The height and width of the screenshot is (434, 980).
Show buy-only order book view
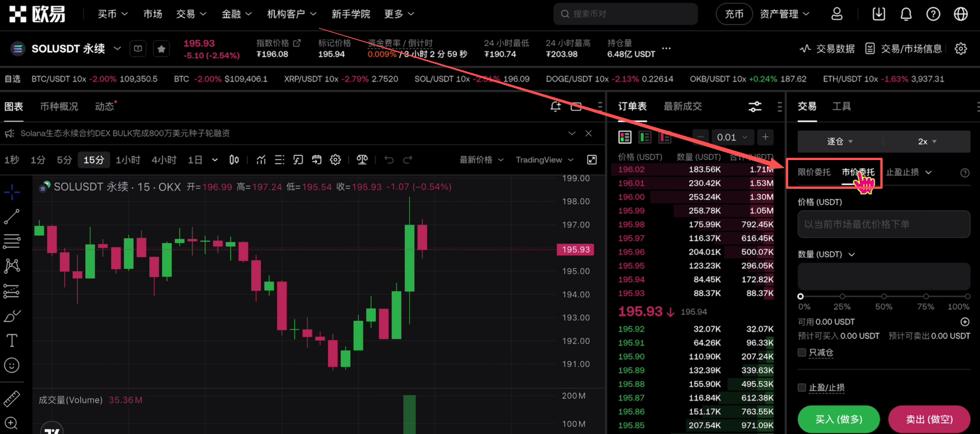pos(645,137)
